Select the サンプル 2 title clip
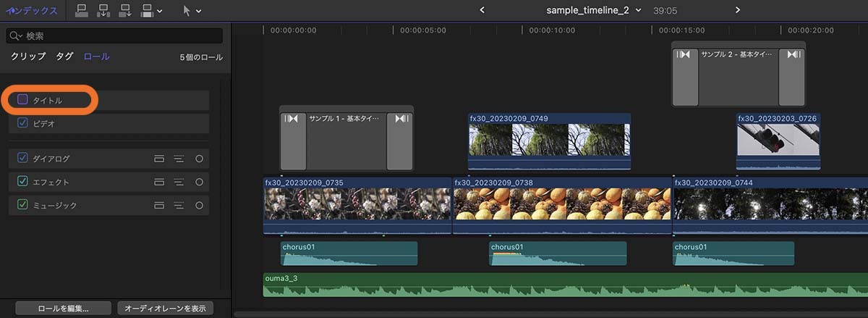The height and width of the screenshot is (318, 868). pos(739,75)
